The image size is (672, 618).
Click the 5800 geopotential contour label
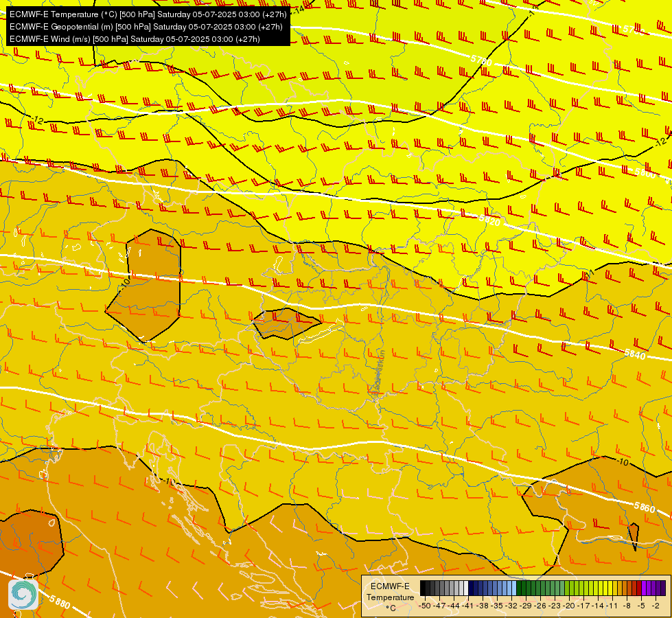[x=645, y=173]
